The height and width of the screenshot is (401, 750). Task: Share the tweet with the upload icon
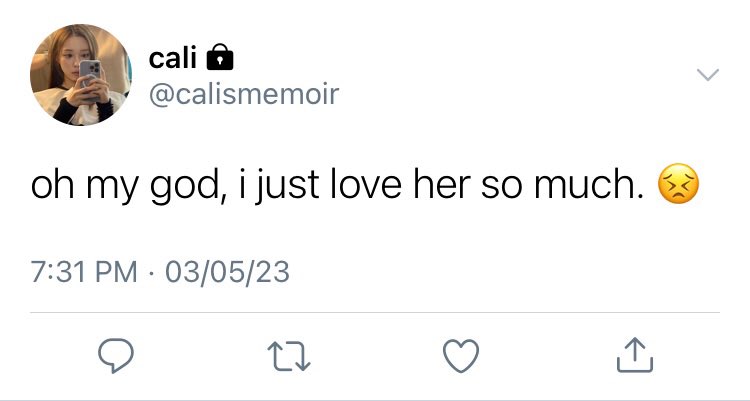(635, 355)
